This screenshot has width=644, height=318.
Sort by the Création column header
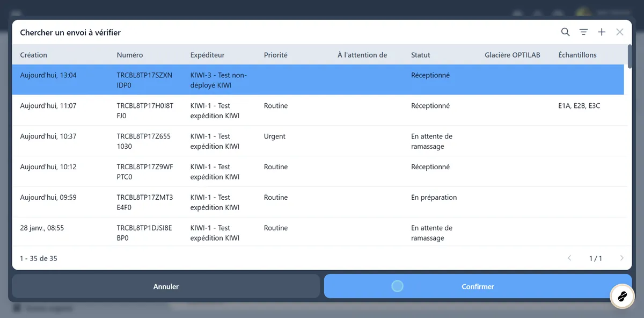coord(34,55)
